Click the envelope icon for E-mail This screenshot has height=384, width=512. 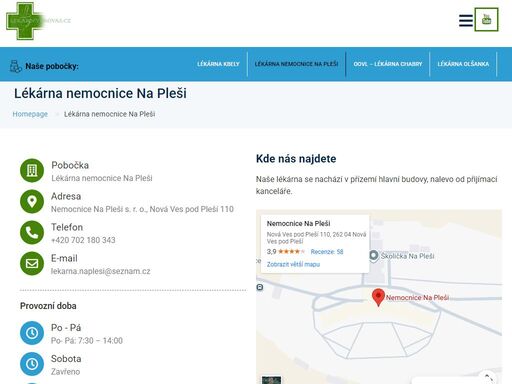click(x=32, y=263)
